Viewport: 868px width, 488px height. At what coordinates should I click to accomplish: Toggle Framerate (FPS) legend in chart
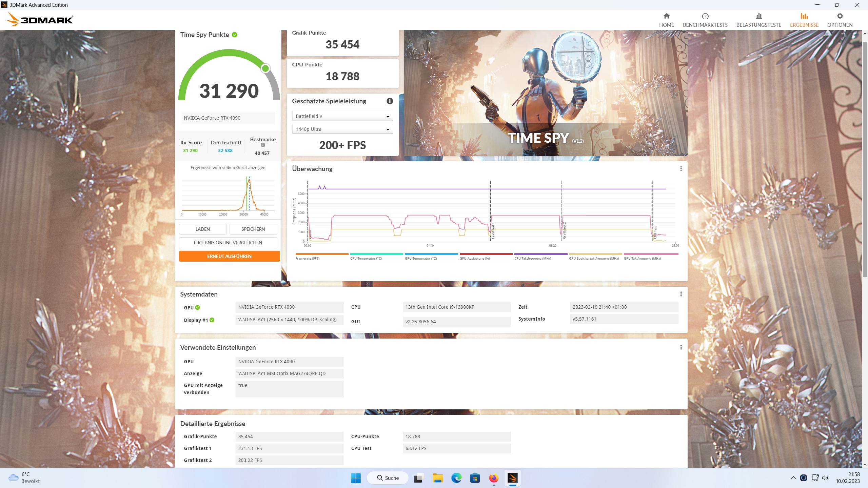tap(307, 258)
